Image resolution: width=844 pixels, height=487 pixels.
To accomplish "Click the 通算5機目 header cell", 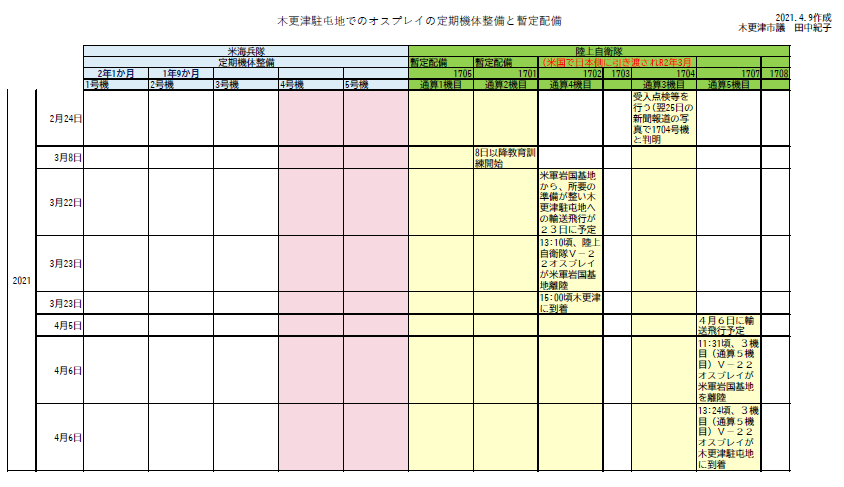I will 729,84.
